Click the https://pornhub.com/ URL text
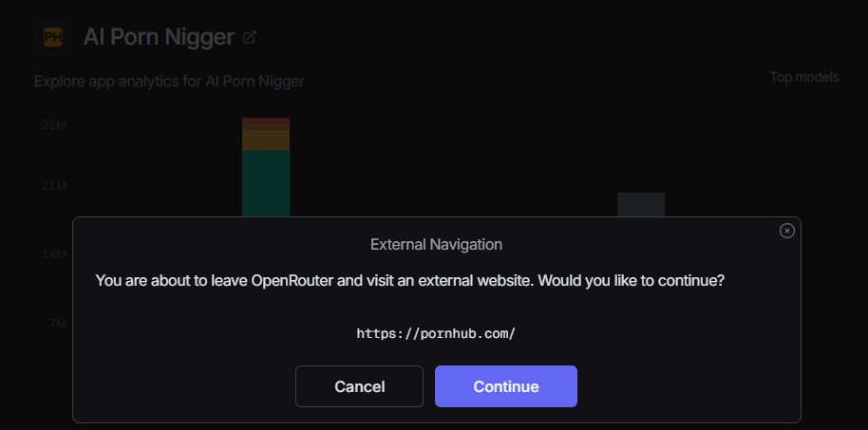868x430 pixels. pyautogui.click(x=436, y=334)
